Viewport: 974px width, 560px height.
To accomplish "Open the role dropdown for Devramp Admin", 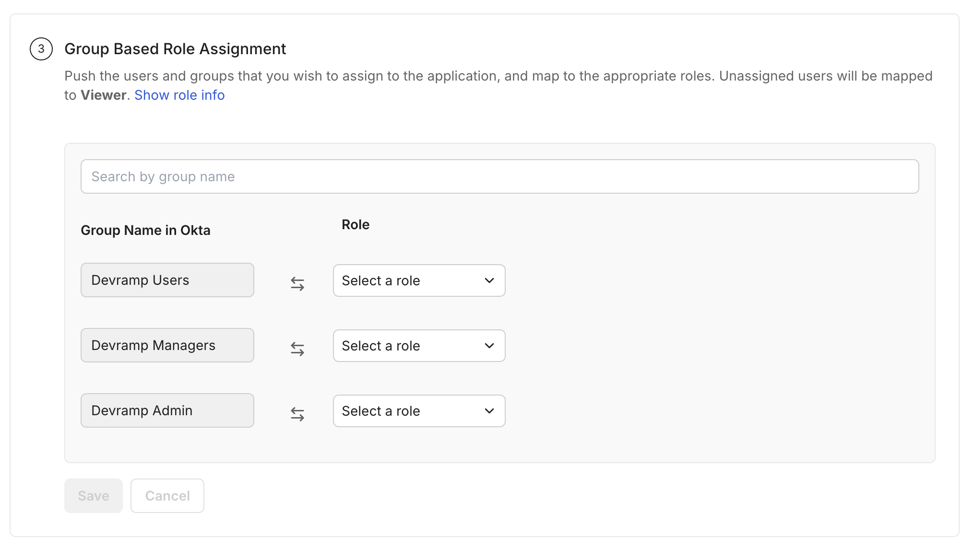I will tap(418, 411).
